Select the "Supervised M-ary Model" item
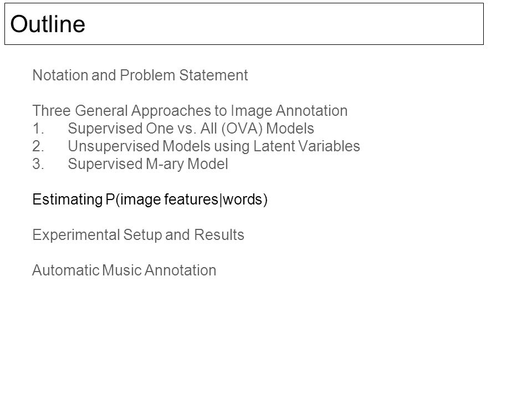The image size is (532, 399). [148, 164]
